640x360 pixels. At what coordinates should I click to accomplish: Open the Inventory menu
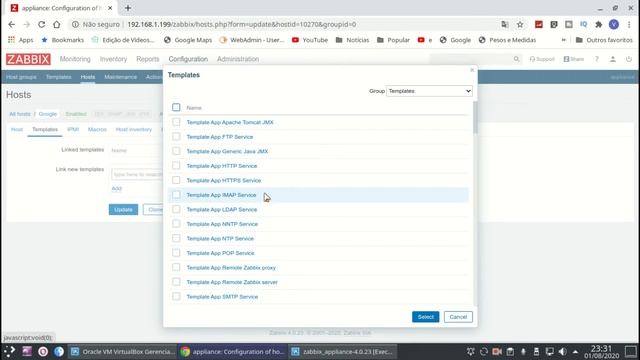click(113, 59)
